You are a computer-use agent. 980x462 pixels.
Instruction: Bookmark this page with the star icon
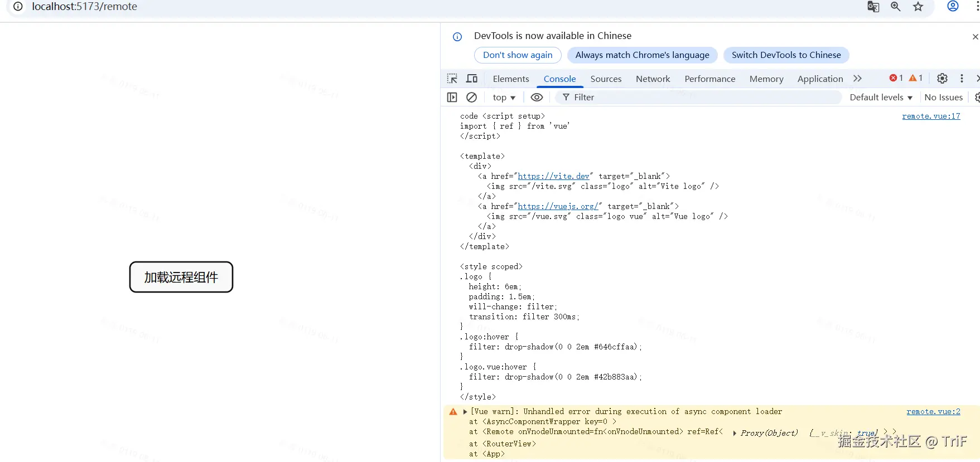pos(918,7)
